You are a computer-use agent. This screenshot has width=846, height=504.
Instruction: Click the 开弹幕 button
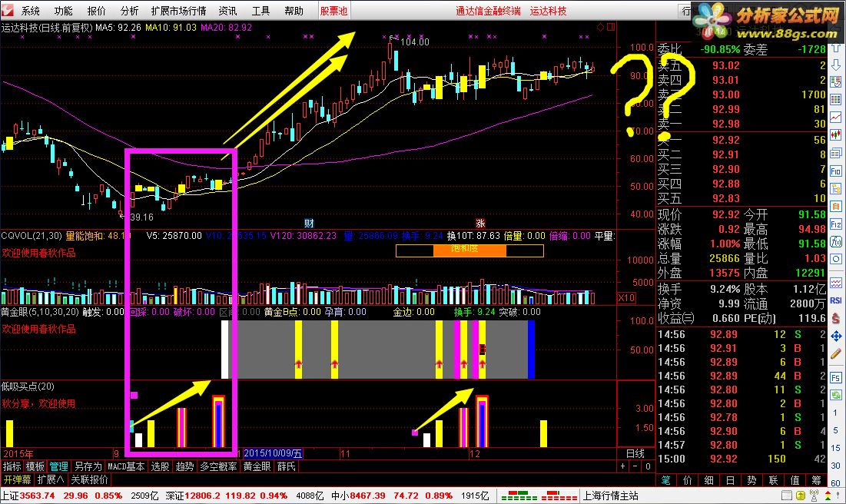click(x=17, y=479)
